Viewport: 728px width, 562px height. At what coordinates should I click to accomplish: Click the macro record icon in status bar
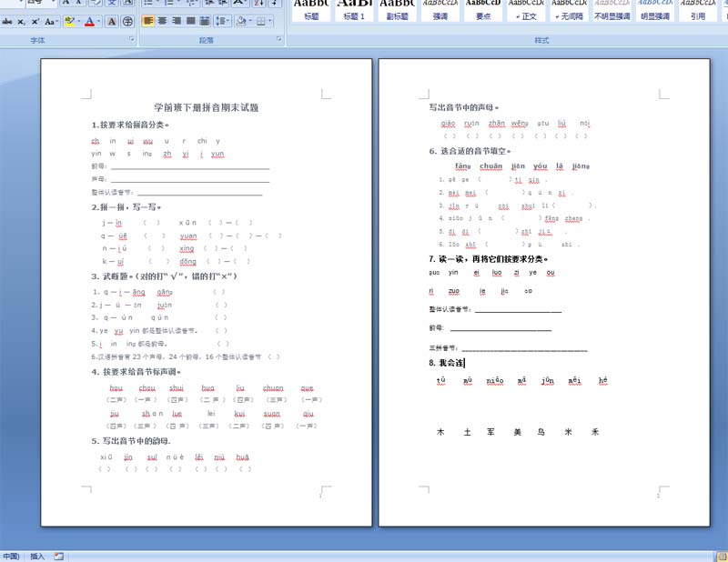[58, 556]
